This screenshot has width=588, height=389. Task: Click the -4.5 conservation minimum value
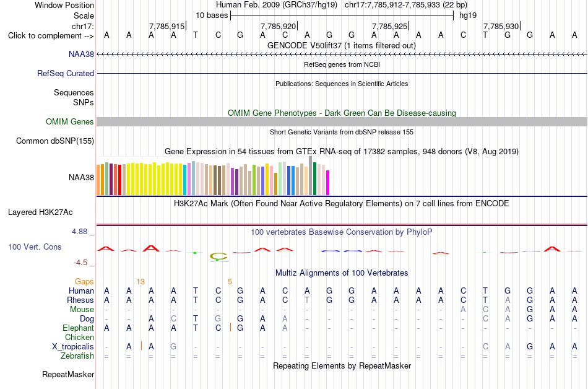point(80,263)
